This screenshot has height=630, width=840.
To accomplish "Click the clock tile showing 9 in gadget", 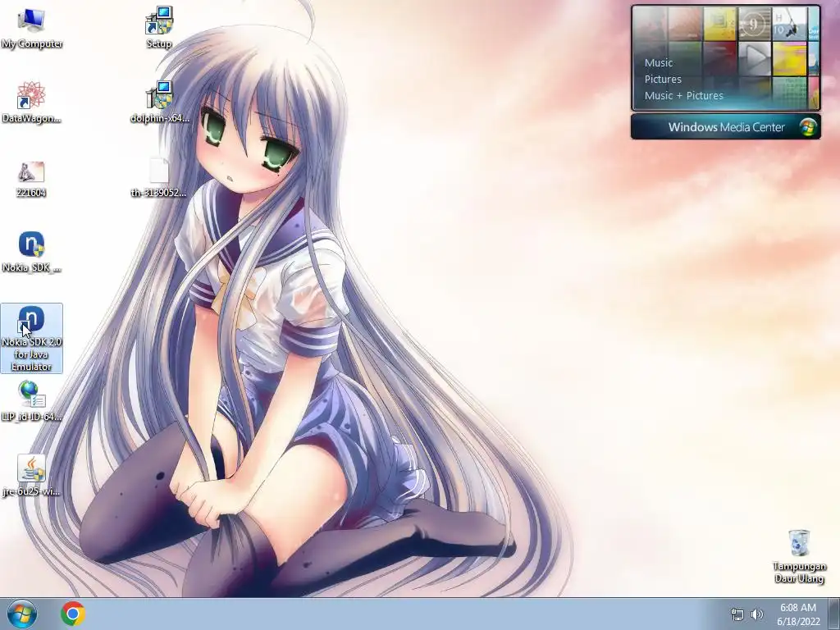I will click(x=755, y=24).
